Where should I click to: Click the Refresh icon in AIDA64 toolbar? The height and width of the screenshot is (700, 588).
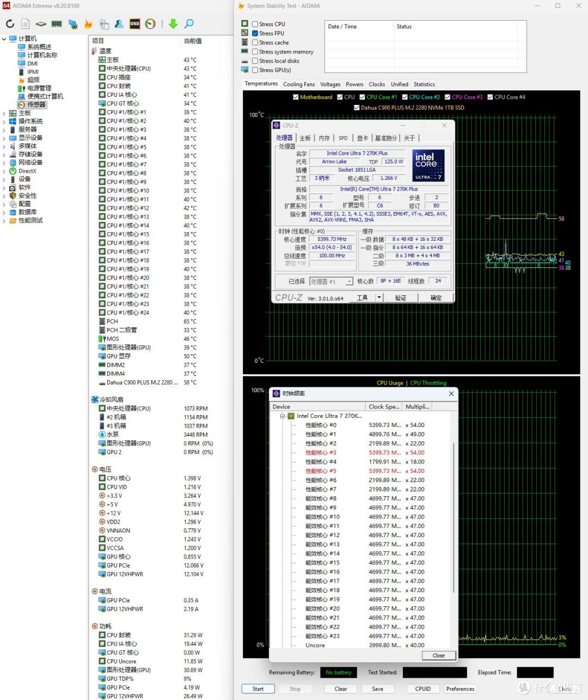10,24
